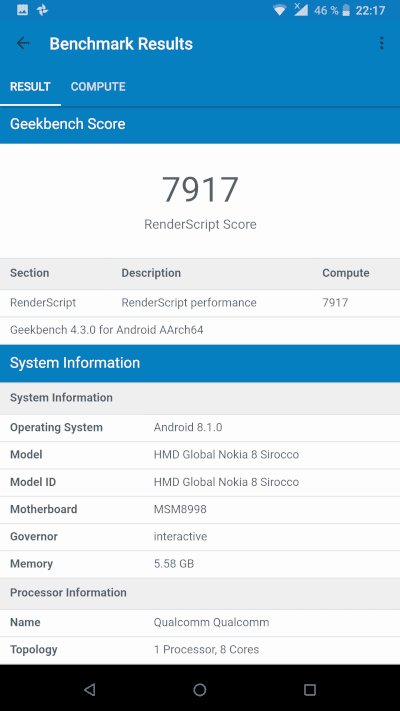The width and height of the screenshot is (400, 711).
Task: Tap the Operating System Android 8.1.0 row
Action: click(x=200, y=428)
